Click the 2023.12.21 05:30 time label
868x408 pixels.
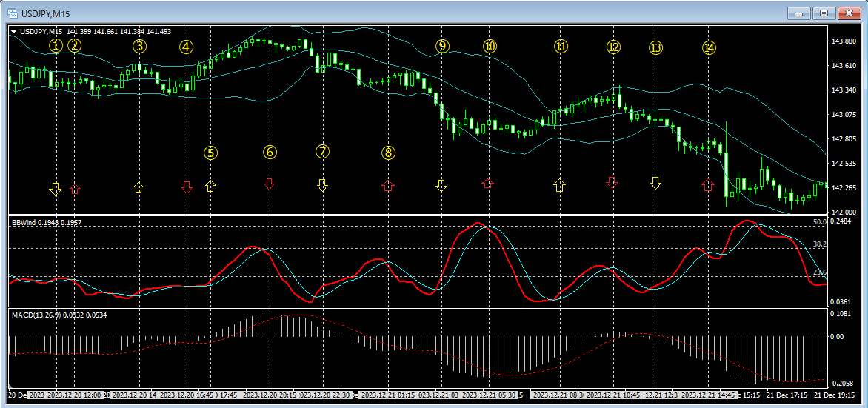point(490,395)
